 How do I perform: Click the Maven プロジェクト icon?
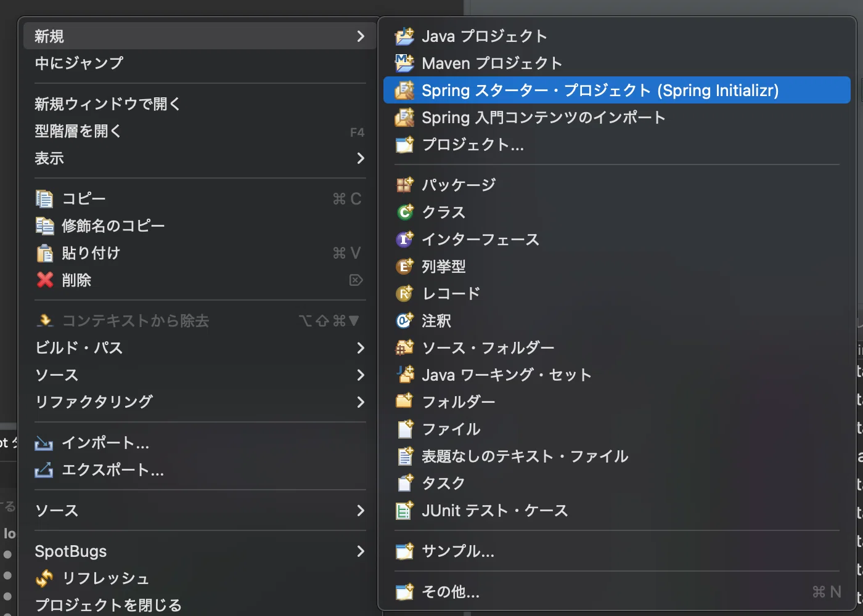pyautogui.click(x=404, y=63)
